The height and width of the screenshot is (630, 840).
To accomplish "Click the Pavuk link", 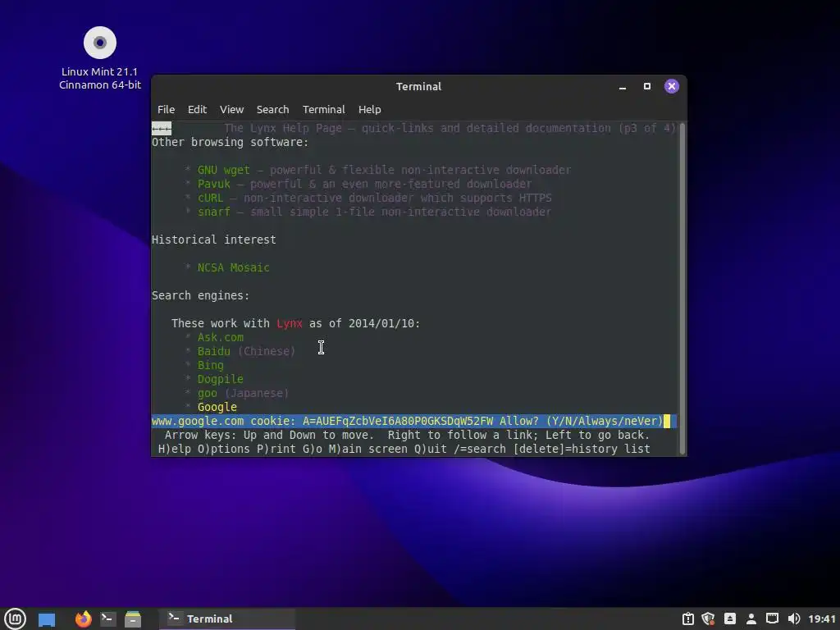I will 214,184.
